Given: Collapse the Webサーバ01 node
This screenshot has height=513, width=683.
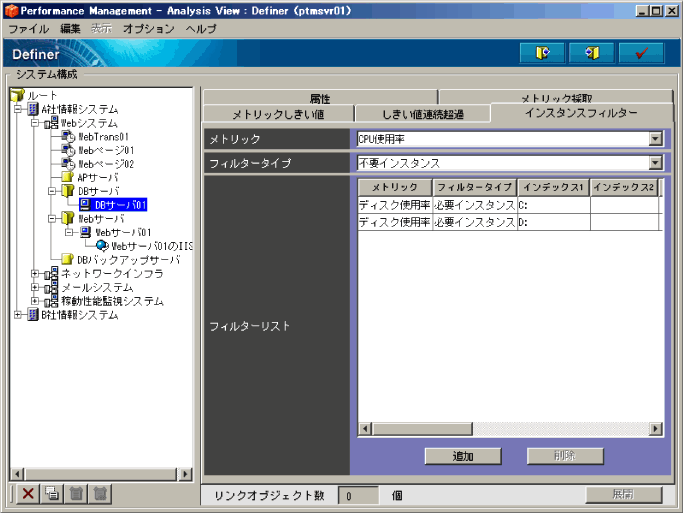Looking at the screenshot, I should tap(69, 232).
